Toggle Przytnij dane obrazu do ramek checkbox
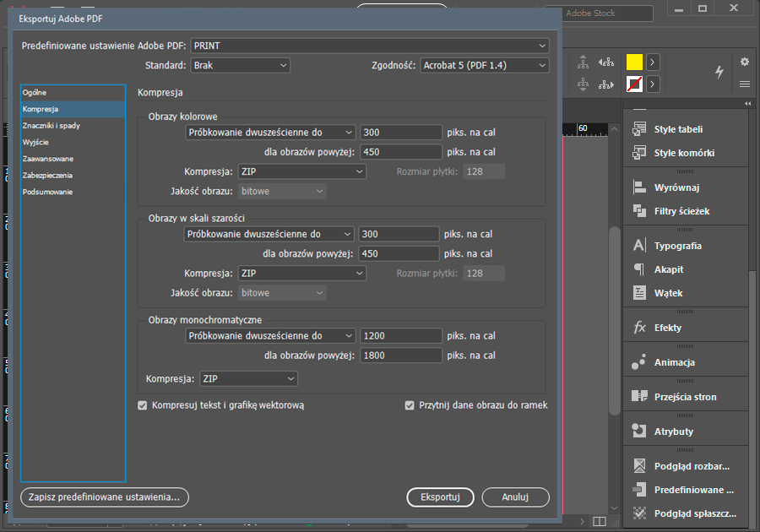Image resolution: width=760 pixels, height=532 pixels. (410, 405)
